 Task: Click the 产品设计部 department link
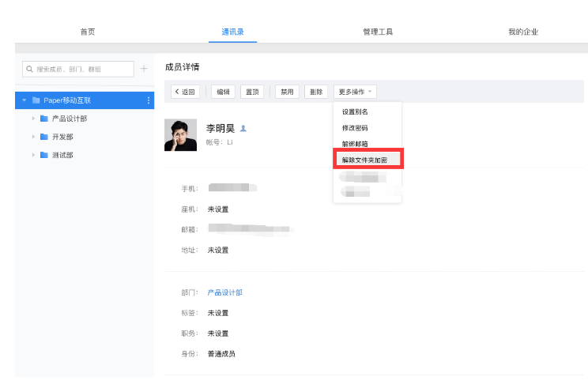(224, 292)
